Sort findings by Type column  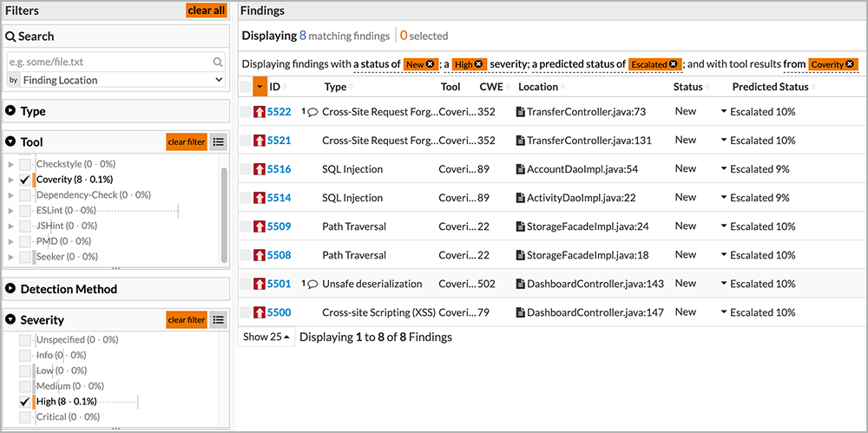tap(339, 87)
